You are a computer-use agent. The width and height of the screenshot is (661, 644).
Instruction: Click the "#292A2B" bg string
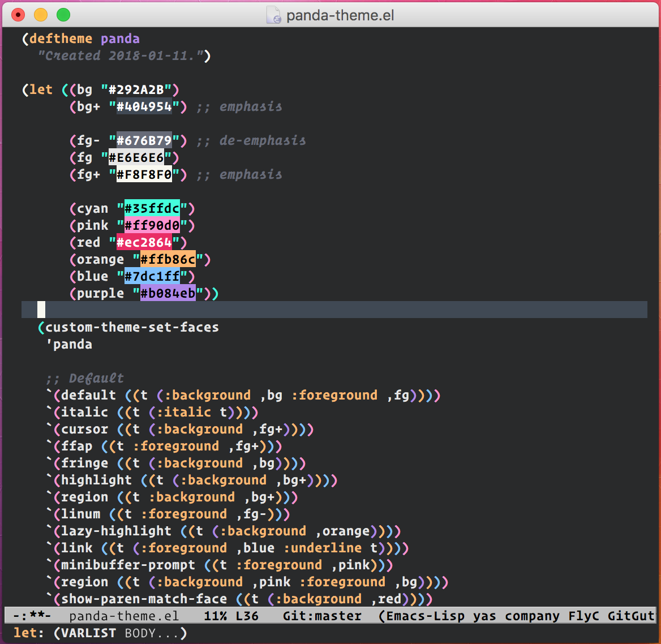click(x=136, y=89)
